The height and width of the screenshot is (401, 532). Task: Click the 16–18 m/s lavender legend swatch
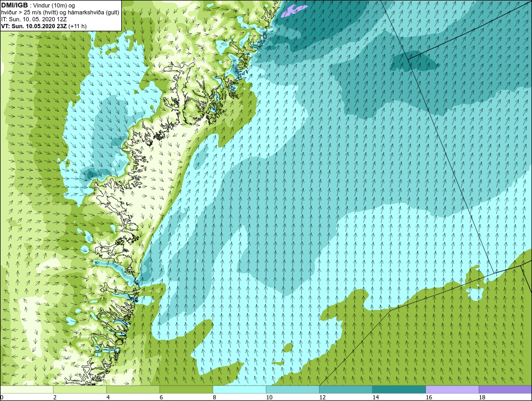tap(452, 389)
